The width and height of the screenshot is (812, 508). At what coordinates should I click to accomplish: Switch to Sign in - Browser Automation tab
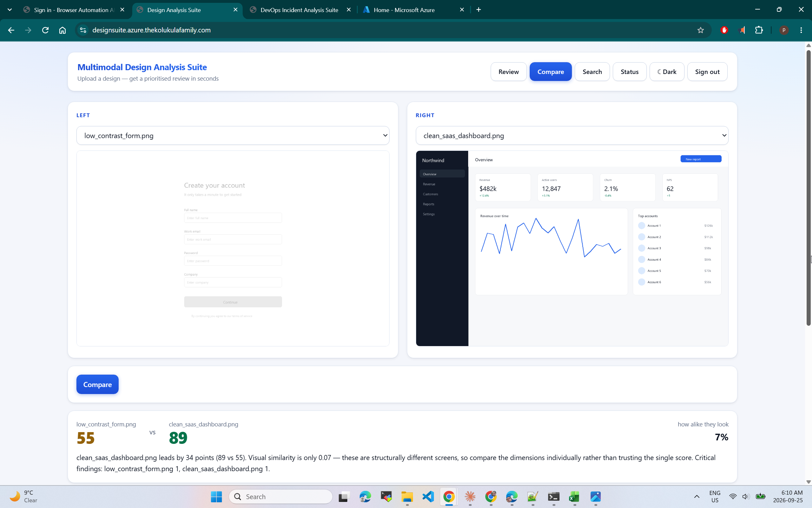(x=75, y=10)
